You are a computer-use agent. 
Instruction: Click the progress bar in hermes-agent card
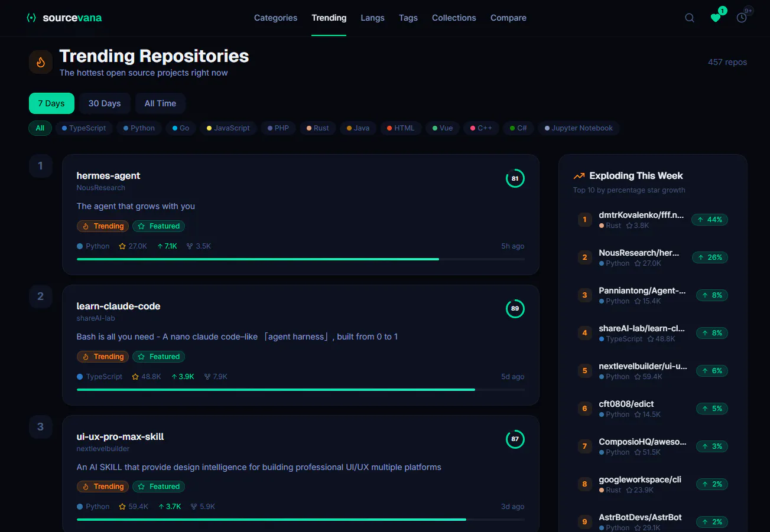coord(301,259)
